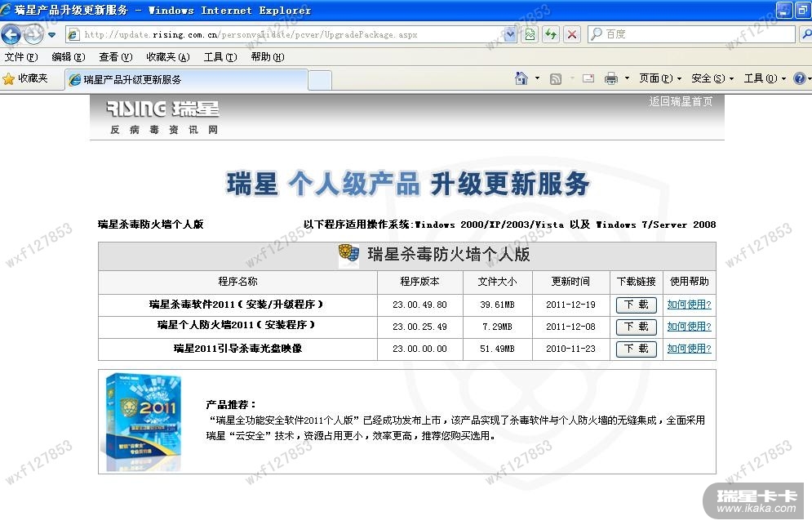
Task: Click the Print icon
Action: point(611,78)
